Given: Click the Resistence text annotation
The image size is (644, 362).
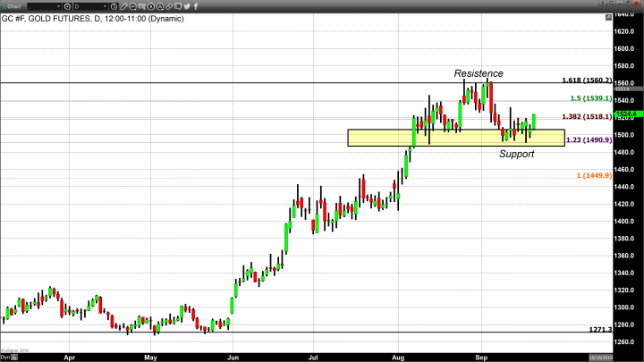Looking at the screenshot, I should pos(479,73).
